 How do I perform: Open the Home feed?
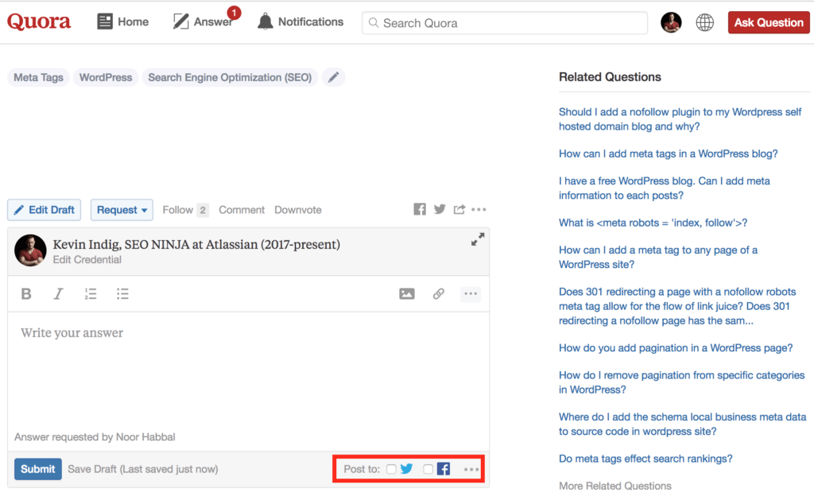click(123, 21)
